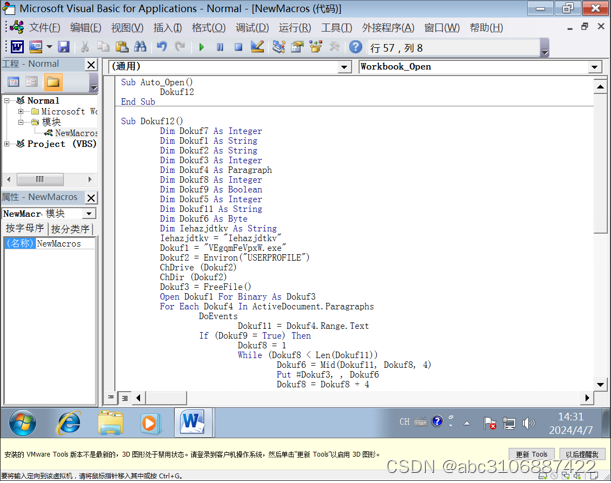The height and width of the screenshot is (483, 611).
Task: Expand the Microsoft Word objects folder
Action: (21, 111)
